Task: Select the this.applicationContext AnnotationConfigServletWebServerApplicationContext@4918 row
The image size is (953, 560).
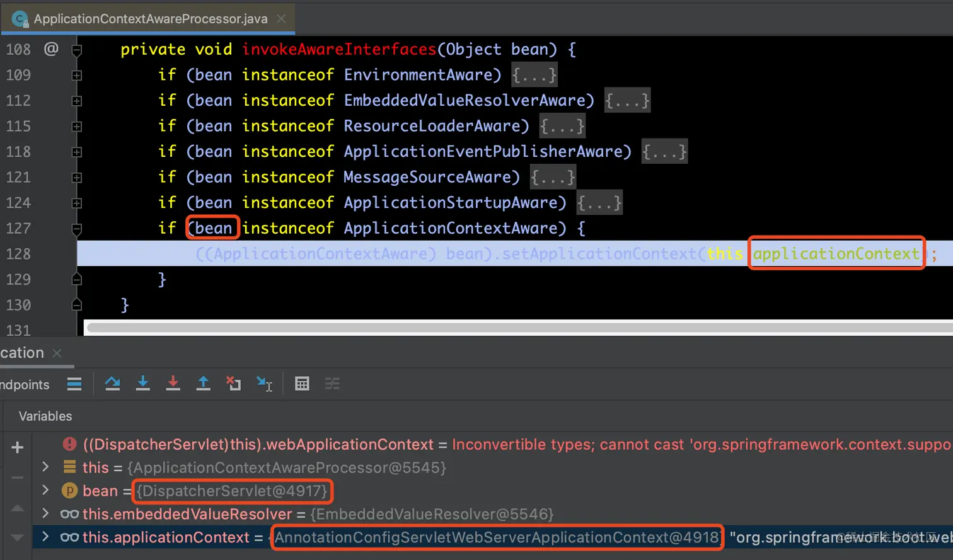Action: pos(493,537)
